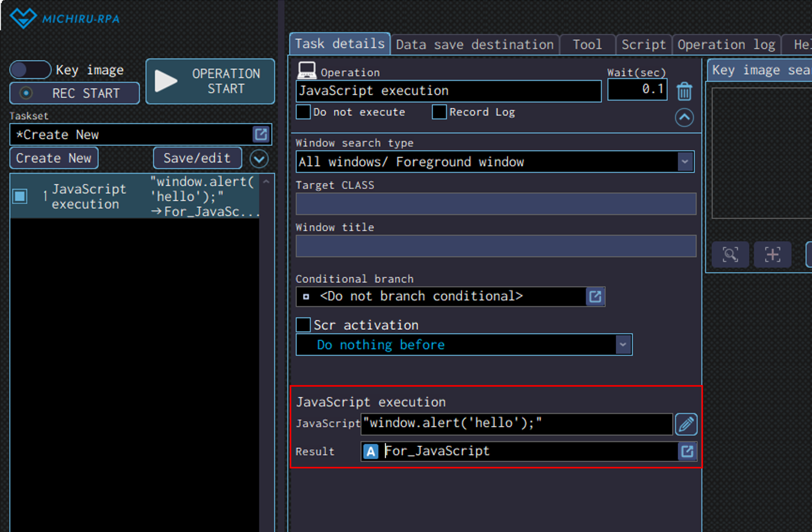Click inside the Window title field
Viewport: 812px width, 532px height.
[495, 246]
